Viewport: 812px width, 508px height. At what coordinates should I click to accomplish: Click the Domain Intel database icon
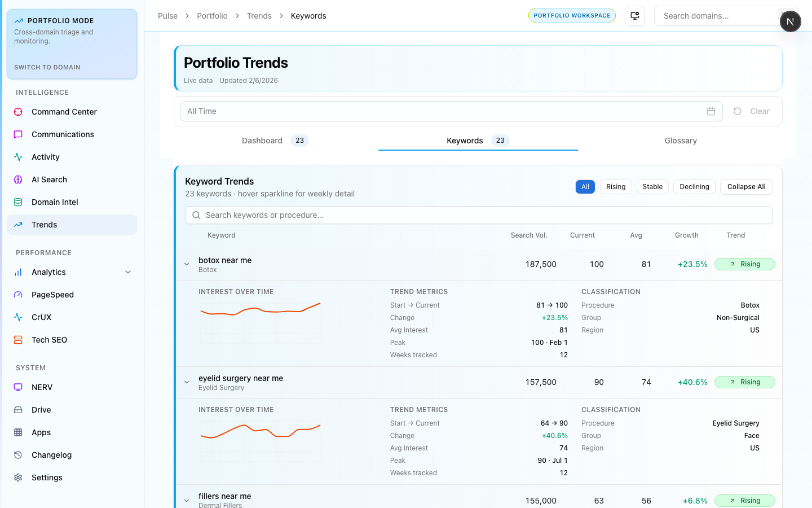(x=18, y=202)
